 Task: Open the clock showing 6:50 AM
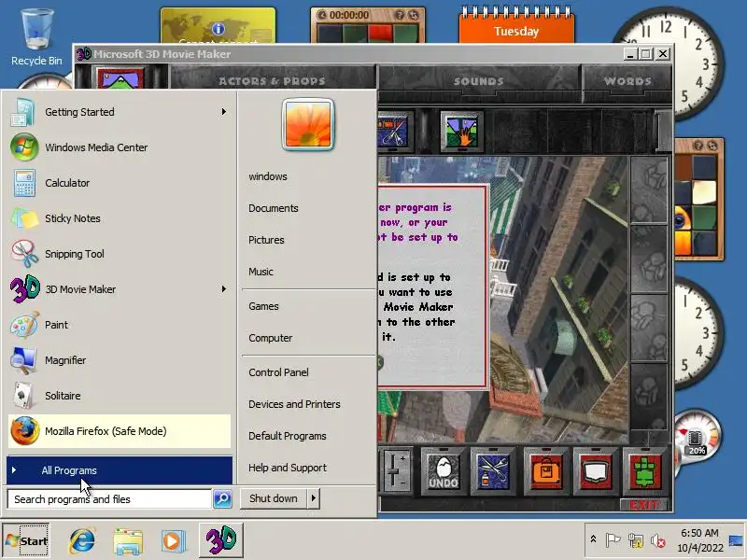[699, 540]
